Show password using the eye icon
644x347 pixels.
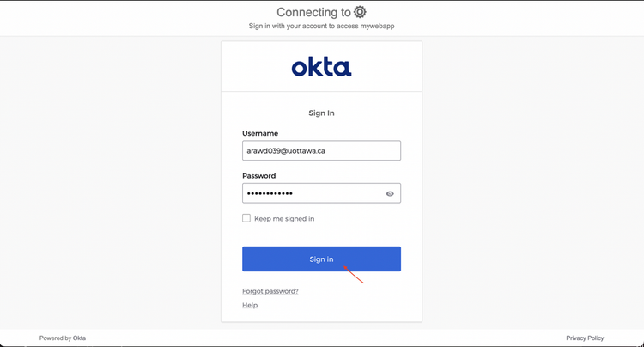click(x=390, y=193)
